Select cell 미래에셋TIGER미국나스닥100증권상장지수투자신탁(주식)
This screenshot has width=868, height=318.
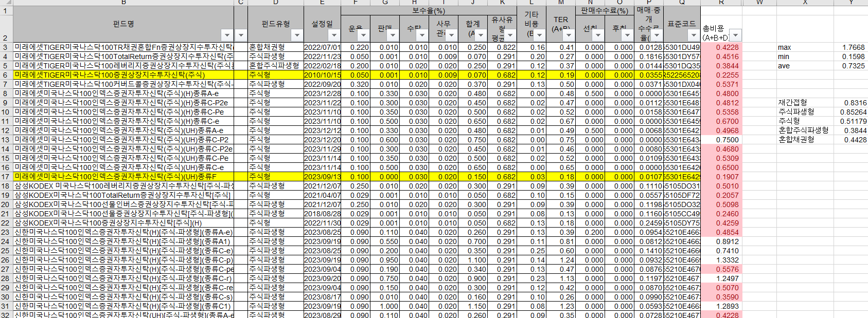coord(123,75)
